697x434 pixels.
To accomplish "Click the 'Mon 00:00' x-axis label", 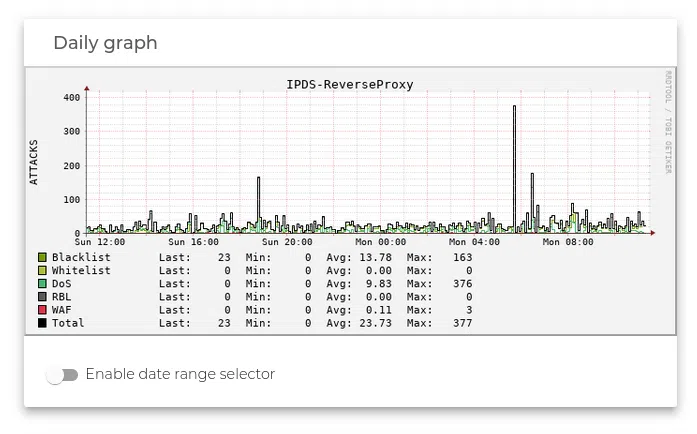I will tap(381, 242).
